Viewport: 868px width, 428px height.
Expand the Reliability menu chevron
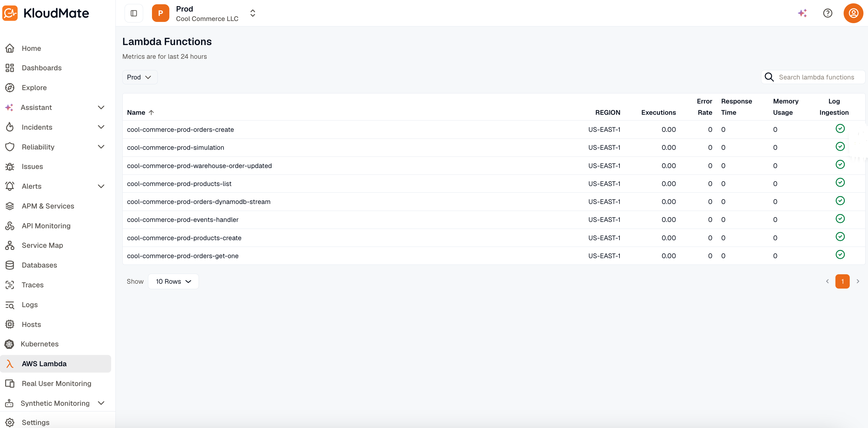tap(101, 147)
